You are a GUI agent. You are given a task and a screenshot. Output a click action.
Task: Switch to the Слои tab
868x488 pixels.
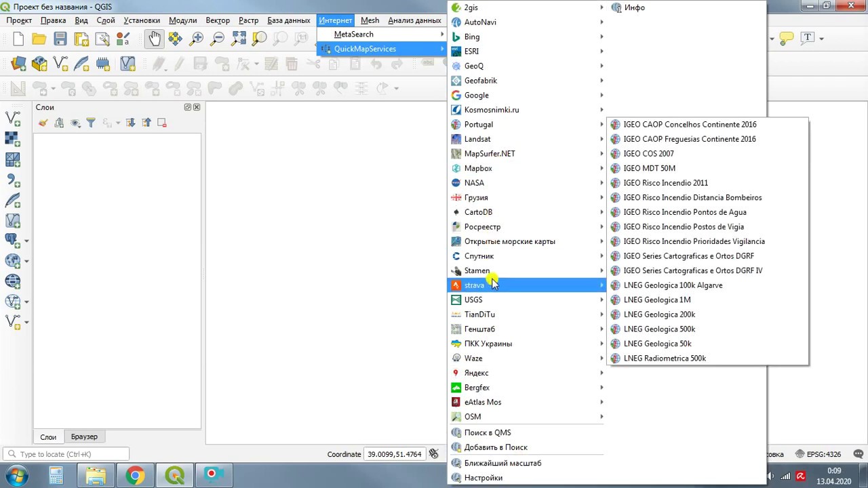(48, 437)
